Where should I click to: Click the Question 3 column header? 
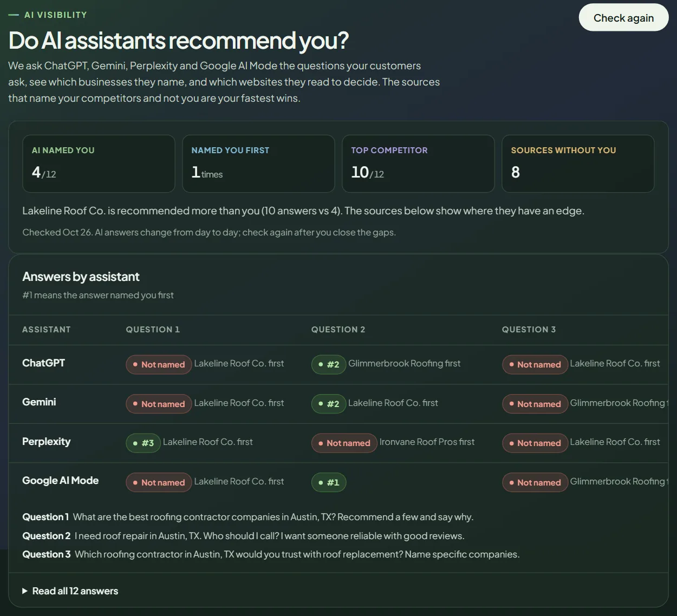click(529, 330)
